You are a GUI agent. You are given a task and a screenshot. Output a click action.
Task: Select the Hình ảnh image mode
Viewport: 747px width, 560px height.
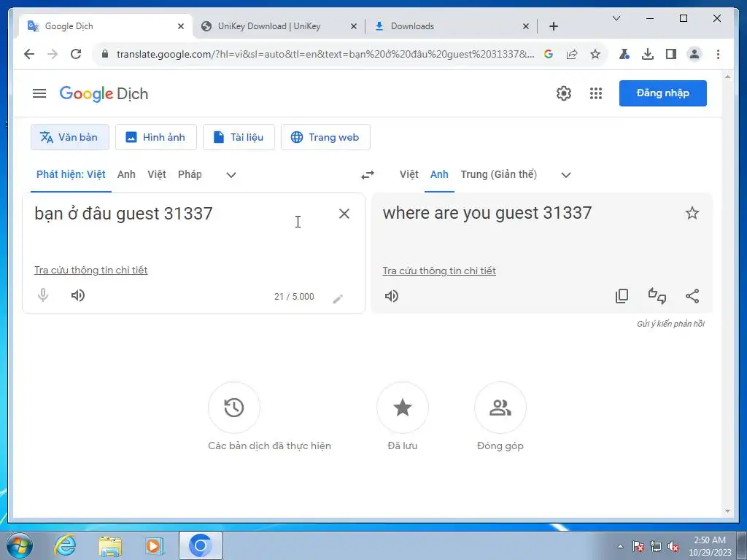(x=156, y=137)
